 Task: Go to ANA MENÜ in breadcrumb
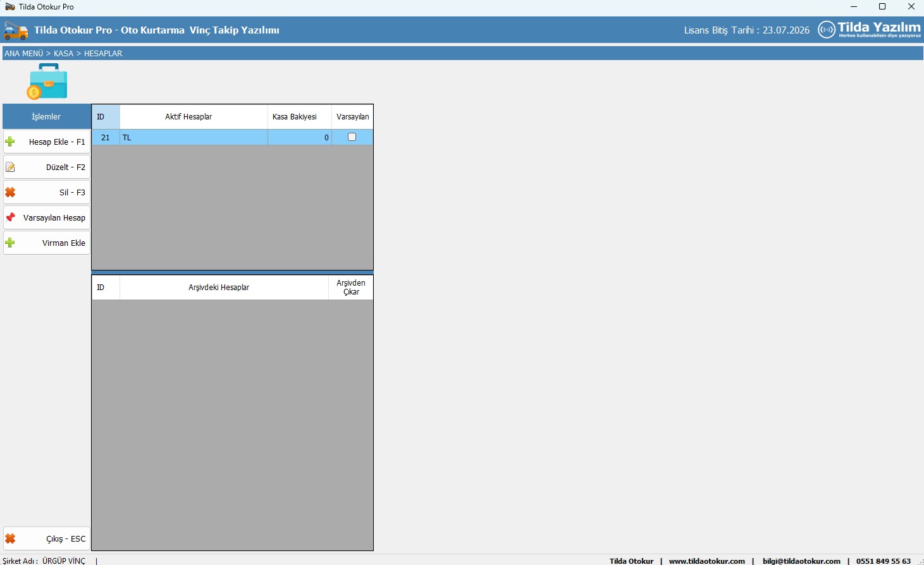pyautogui.click(x=24, y=54)
